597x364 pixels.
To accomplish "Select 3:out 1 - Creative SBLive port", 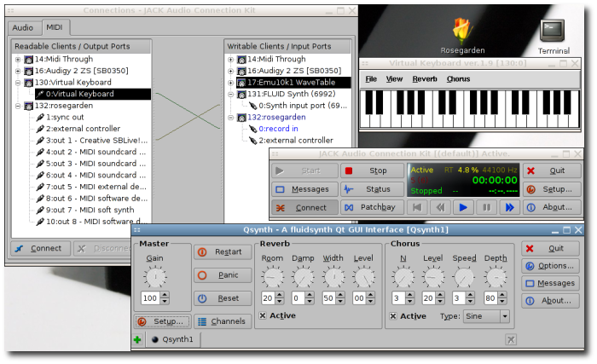I will [x=92, y=141].
